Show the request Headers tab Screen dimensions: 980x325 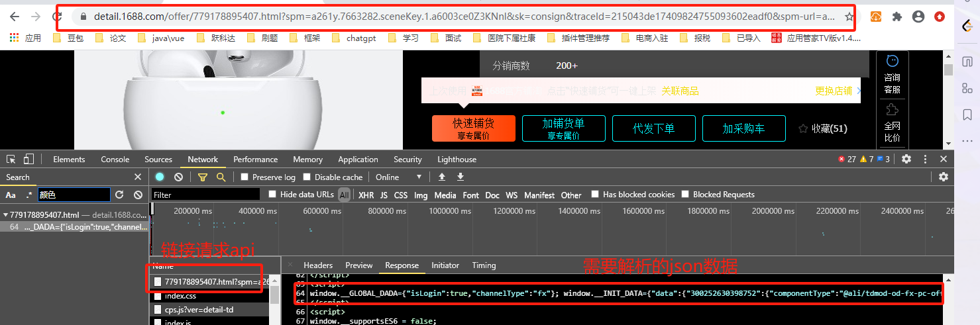tap(318, 265)
